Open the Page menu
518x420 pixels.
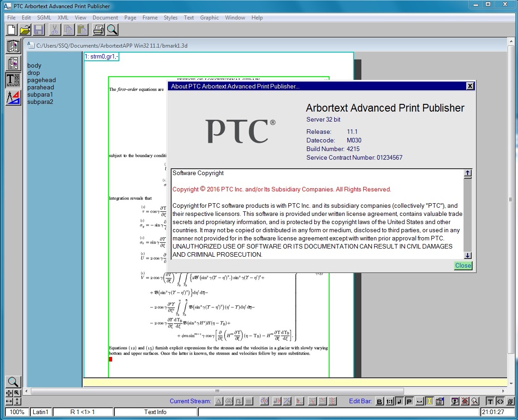pos(130,18)
